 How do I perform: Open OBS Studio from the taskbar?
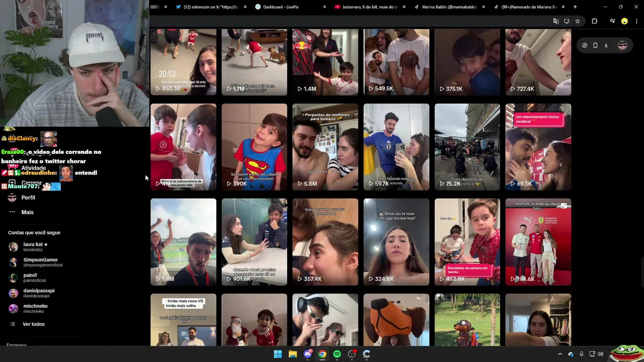click(x=352, y=354)
